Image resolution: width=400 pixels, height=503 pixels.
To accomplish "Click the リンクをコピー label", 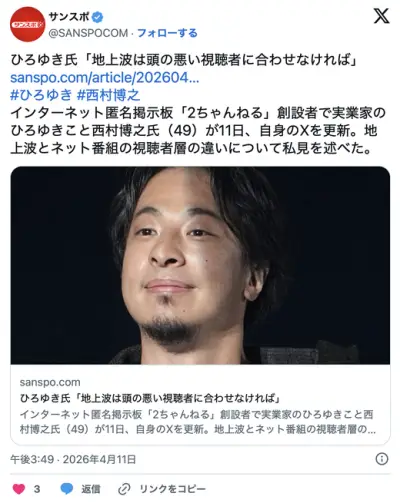I will (x=173, y=489).
